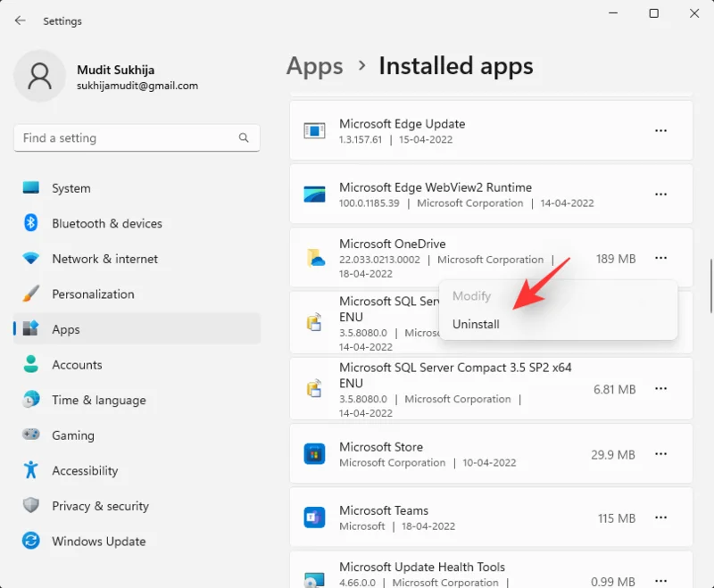Image resolution: width=714 pixels, height=588 pixels.
Task: Open more options for Microsoft OneDrive
Action: [x=660, y=258]
